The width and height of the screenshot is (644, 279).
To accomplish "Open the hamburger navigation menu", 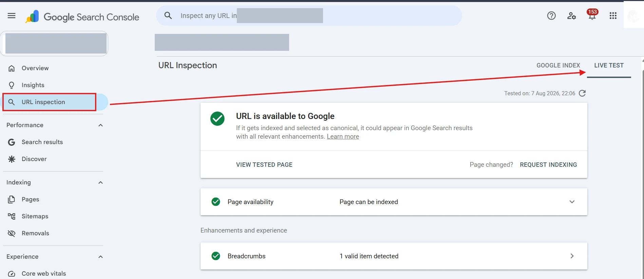I will 12,16.
